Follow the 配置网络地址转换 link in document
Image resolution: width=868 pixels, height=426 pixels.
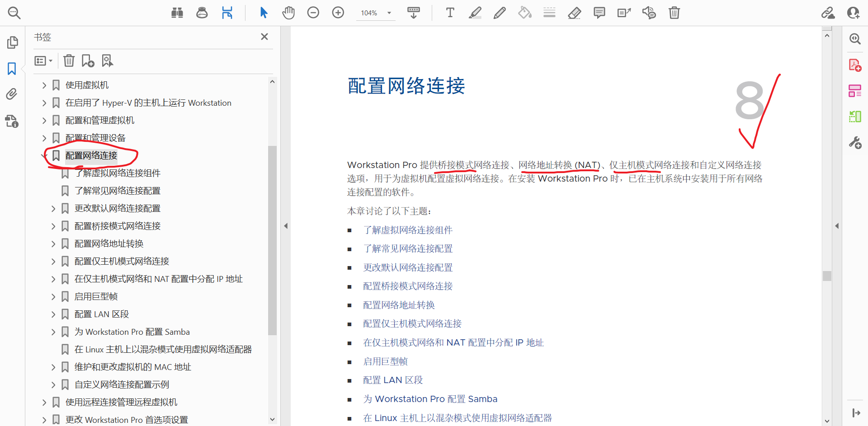pyautogui.click(x=399, y=305)
